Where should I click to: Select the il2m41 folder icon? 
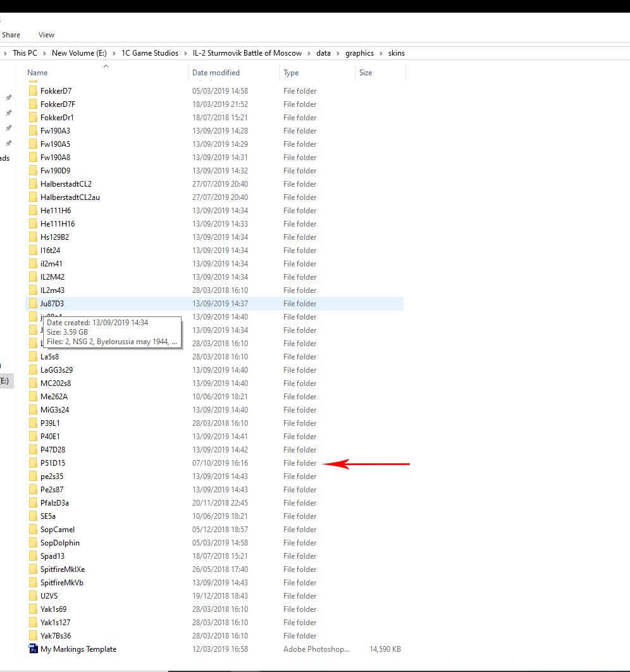[33, 264]
